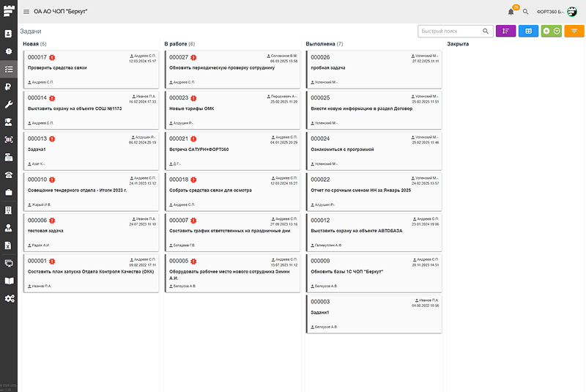Open task 000017 Проверить средства связи
This screenshot has width=586, height=392.
pos(92,69)
